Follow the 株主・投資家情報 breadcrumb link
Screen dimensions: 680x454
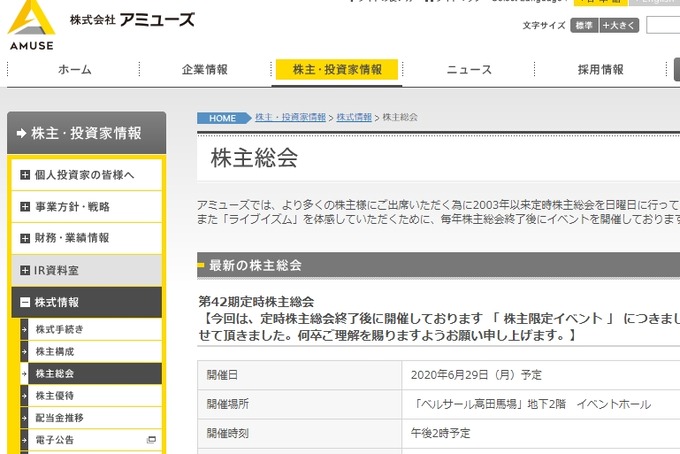291,117
